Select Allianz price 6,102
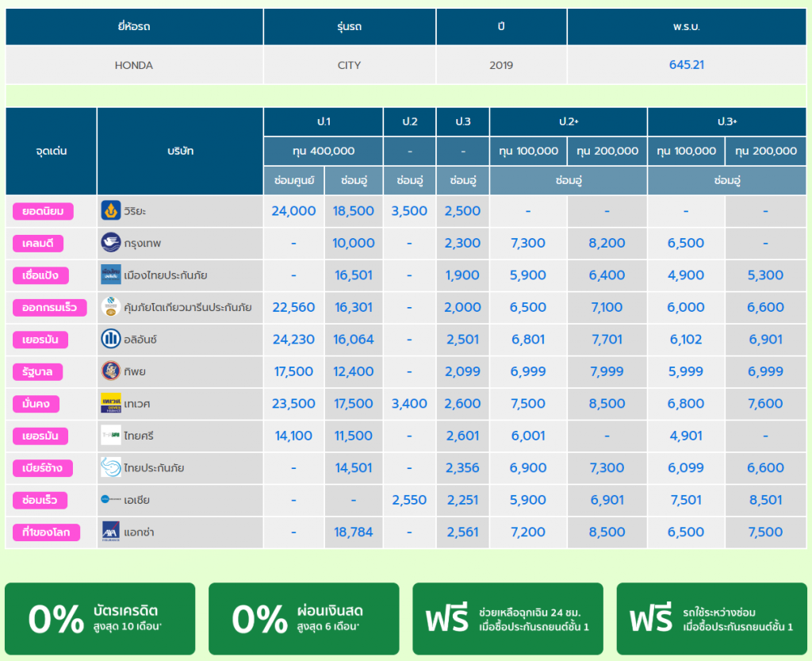The height and width of the screenshot is (661, 812). click(x=686, y=340)
